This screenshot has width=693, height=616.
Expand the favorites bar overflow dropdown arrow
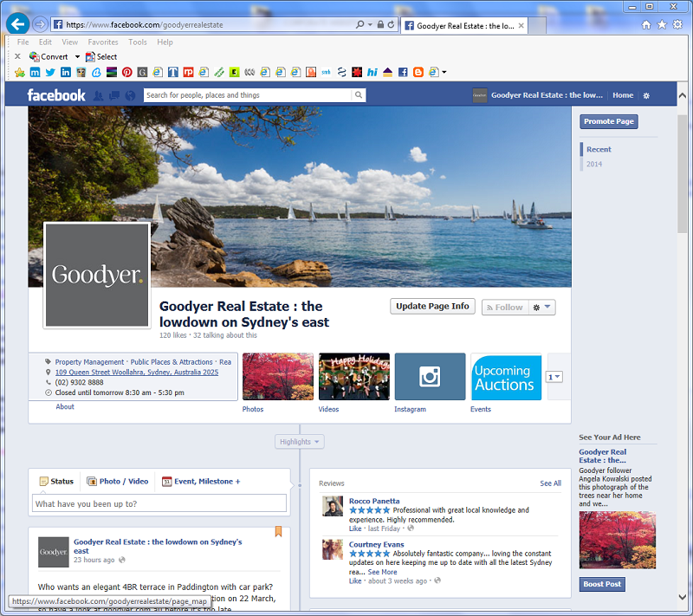click(444, 72)
